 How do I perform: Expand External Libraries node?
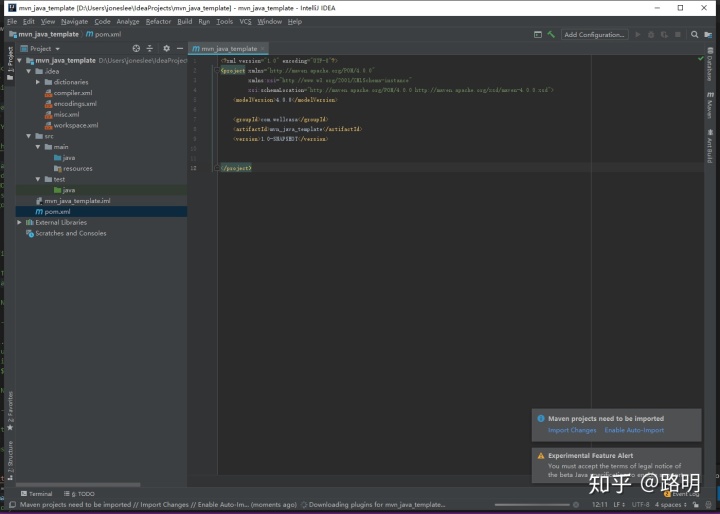[x=20, y=222]
